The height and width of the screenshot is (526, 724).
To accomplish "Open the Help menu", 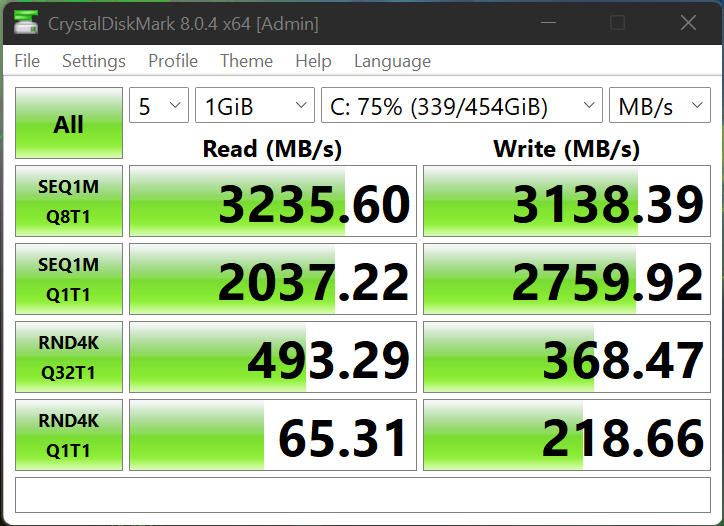I will tap(314, 61).
